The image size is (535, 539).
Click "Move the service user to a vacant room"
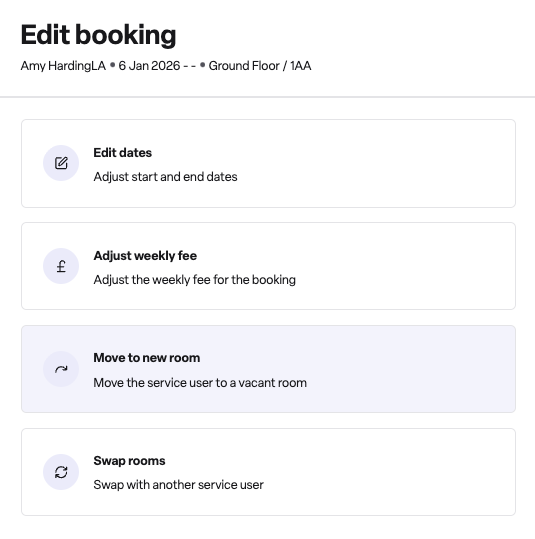[200, 383]
